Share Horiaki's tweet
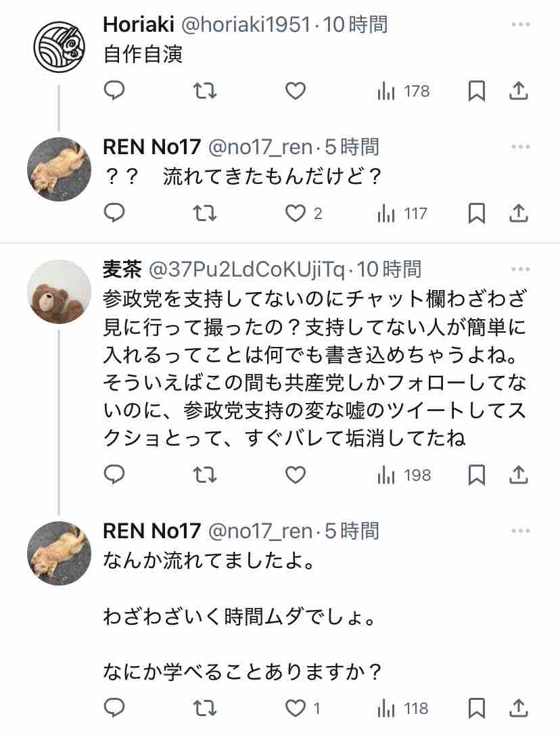This screenshot has width=560, height=733. click(x=518, y=91)
